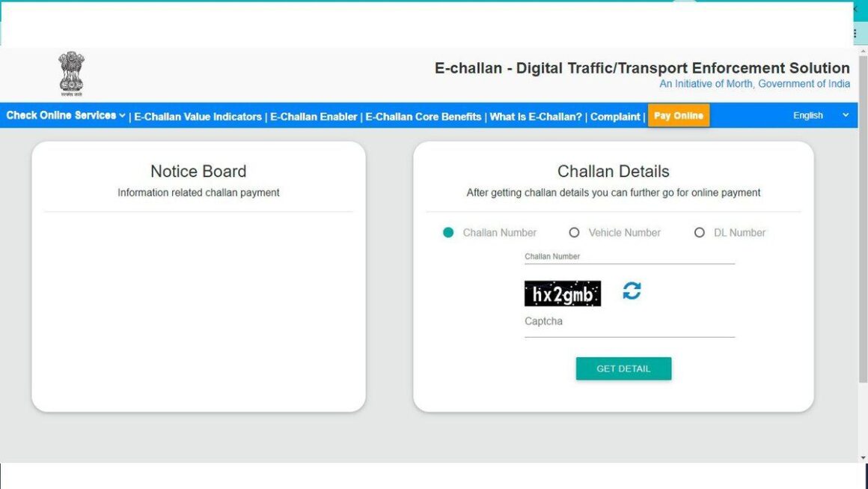Click the E-Challan Enabler navigation link
Viewport: 868px width, 489px height.
click(313, 117)
